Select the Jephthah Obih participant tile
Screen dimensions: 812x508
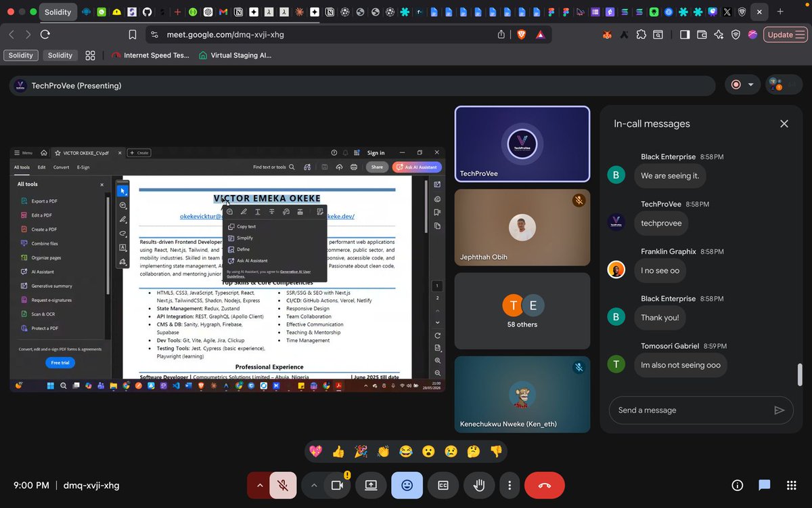[522, 228]
